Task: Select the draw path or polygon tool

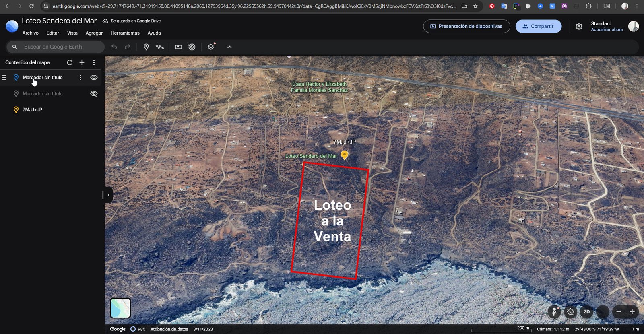Action: click(160, 47)
